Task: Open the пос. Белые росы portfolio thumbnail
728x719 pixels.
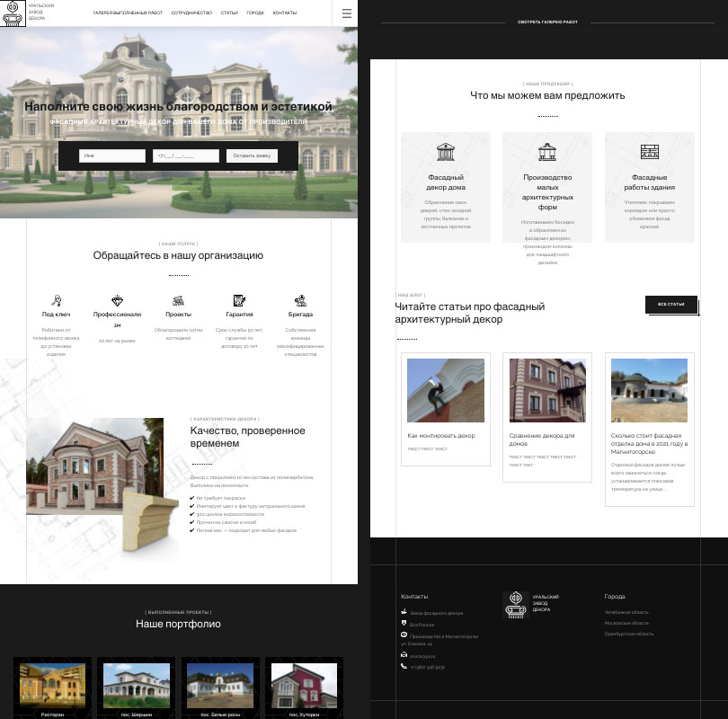Action: coord(220,688)
